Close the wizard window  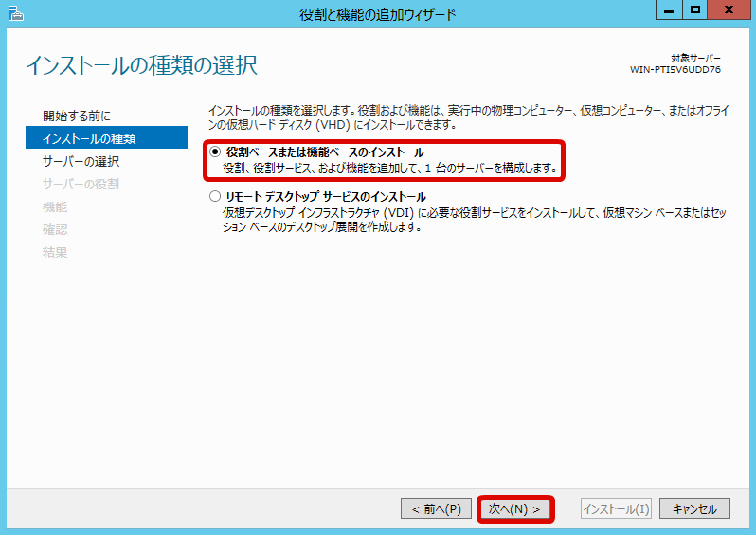pyautogui.click(x=729, y=10)
